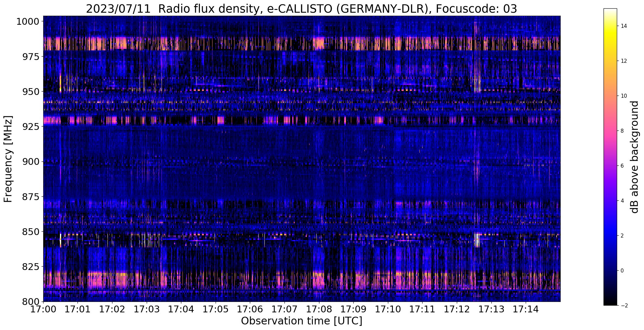Click the 17:09 time tick label
The width and height of the screenshot is (644, 330).
[x=353, y=309]
